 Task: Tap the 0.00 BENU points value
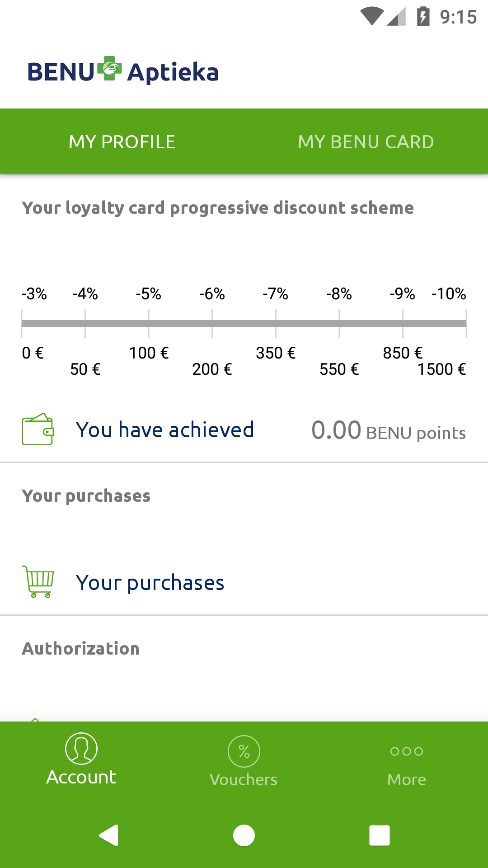pyautogui.click(x=389, y=431)
